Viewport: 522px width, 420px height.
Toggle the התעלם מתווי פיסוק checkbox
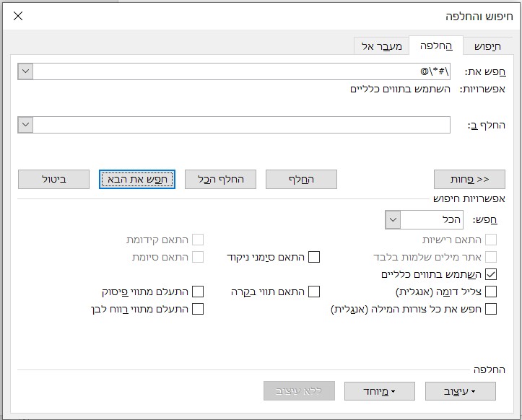point(197,292)
